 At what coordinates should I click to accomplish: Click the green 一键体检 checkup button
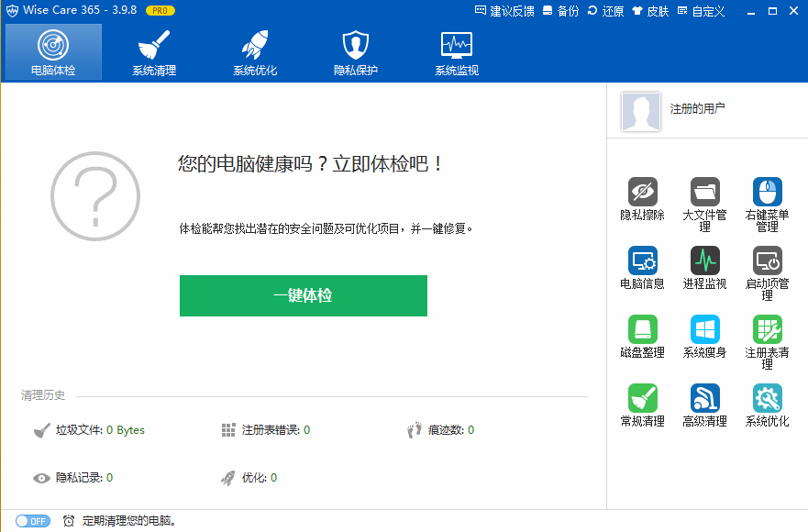click(x=303, y=295)
